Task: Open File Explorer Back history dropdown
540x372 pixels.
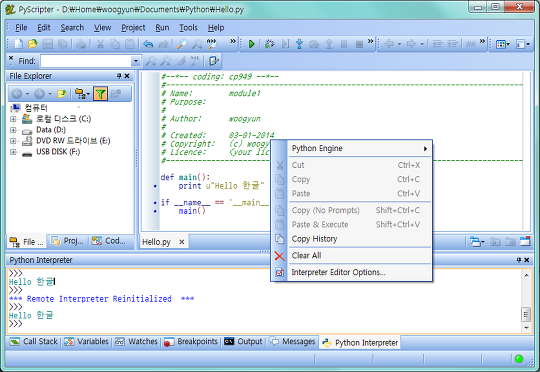Action: [x=27, y=94]
